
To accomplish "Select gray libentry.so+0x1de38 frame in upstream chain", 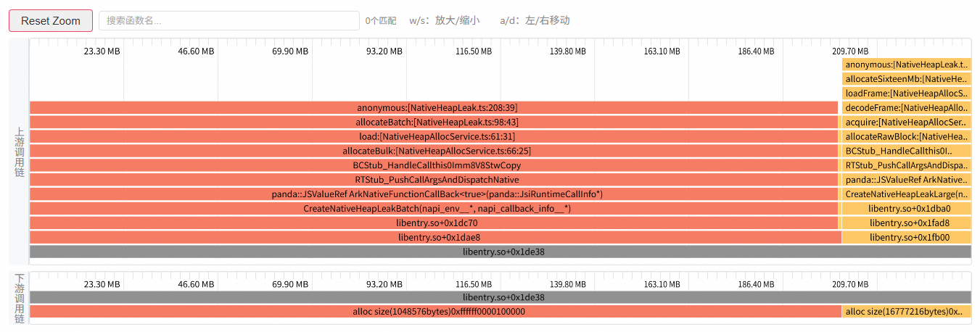I will [x=501, y=252].
